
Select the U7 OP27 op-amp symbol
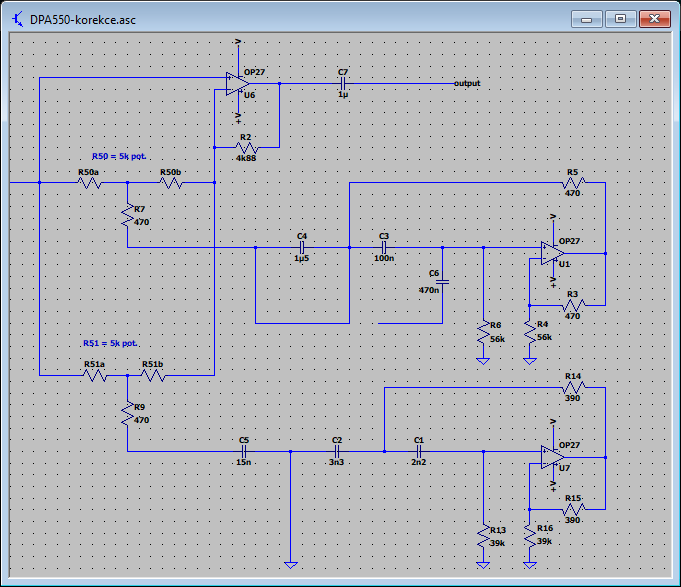pos(553,457)
